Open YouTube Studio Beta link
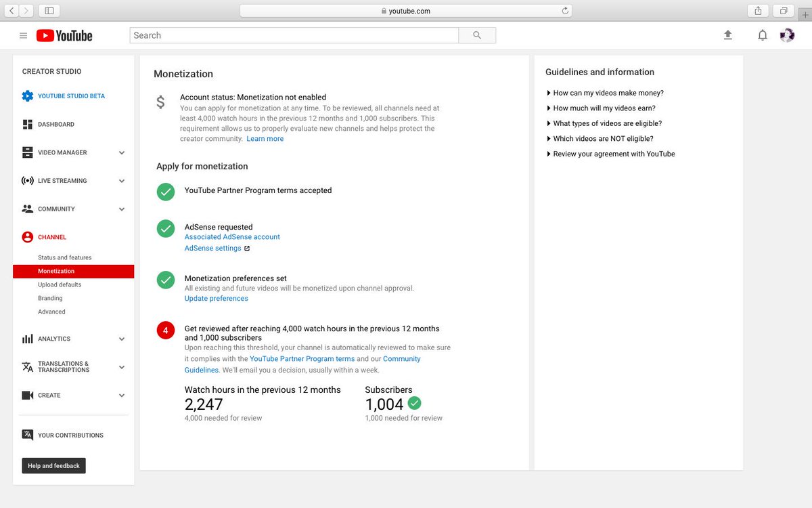Image resolution: width=812 pixels, height=508 pixels. pos(73,96)
